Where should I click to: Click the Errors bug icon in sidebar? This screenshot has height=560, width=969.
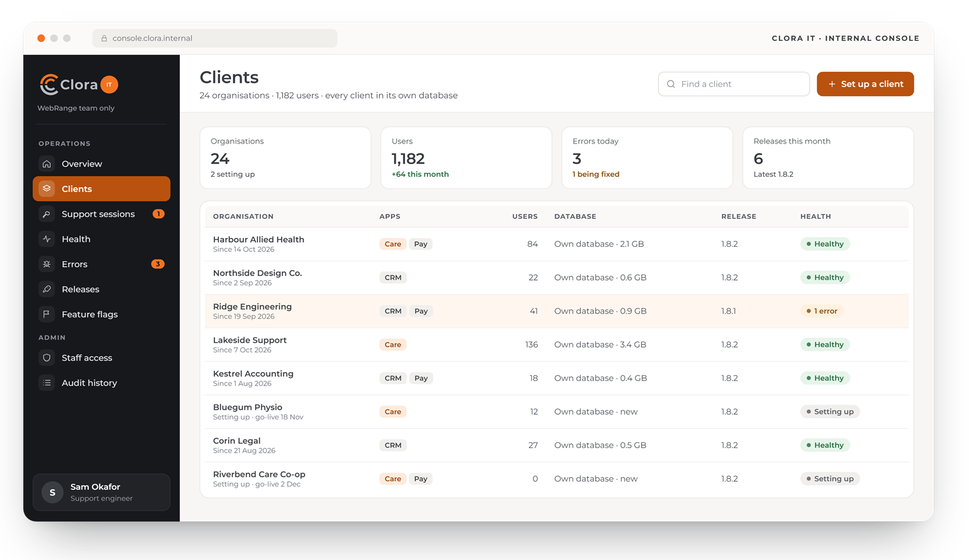point(47,264)
